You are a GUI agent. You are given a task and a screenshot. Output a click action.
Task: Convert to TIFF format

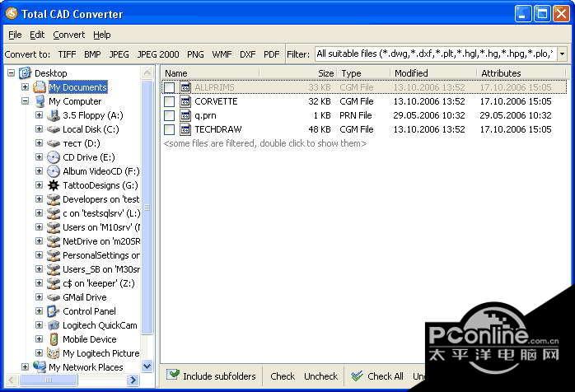coord(67,54)
